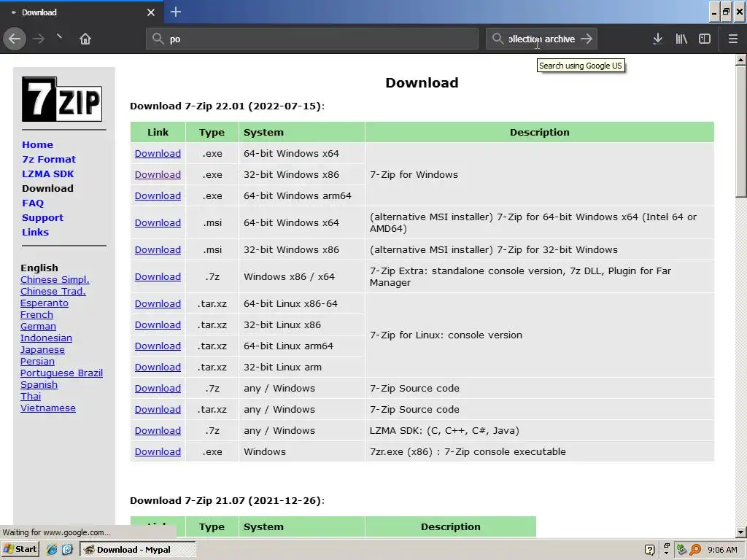Image resolution: width=747 pixels, height=560 pixels.
Task: Click the orange magnifier tray icon
Action: (x=695, y=550)
